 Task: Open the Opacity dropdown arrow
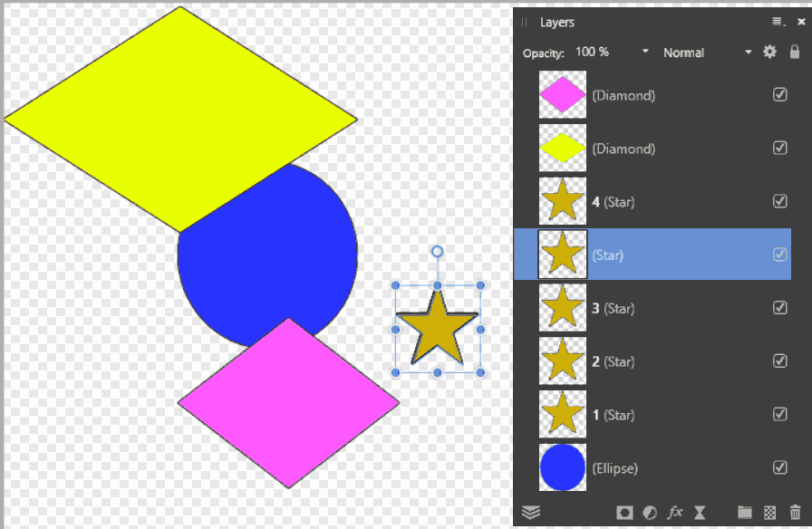pyautogui.click(x=644, y=52)
